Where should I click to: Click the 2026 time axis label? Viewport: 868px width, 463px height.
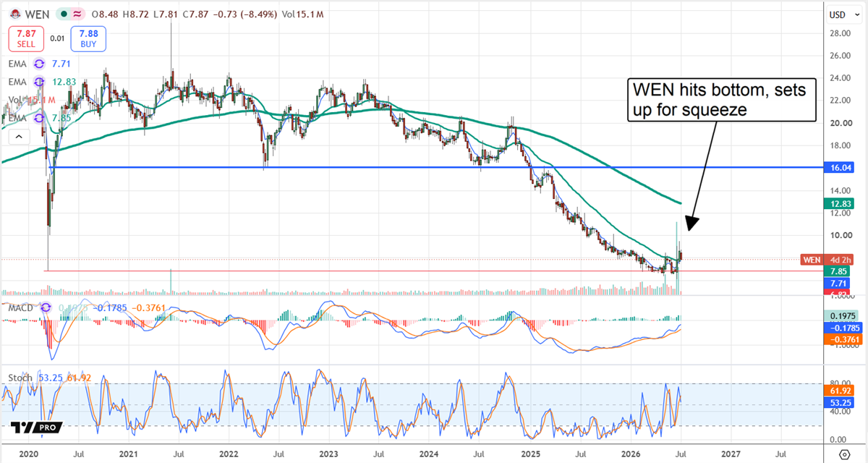pyautogui.click(x=631, y=454)
